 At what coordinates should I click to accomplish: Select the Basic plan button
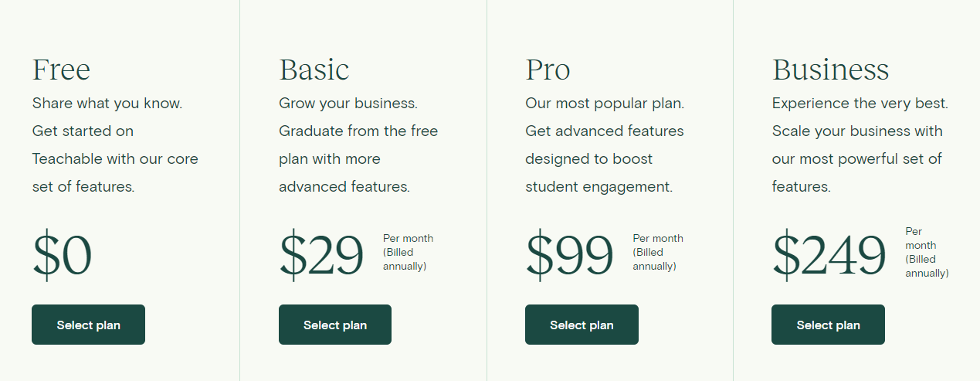[335, 325]
